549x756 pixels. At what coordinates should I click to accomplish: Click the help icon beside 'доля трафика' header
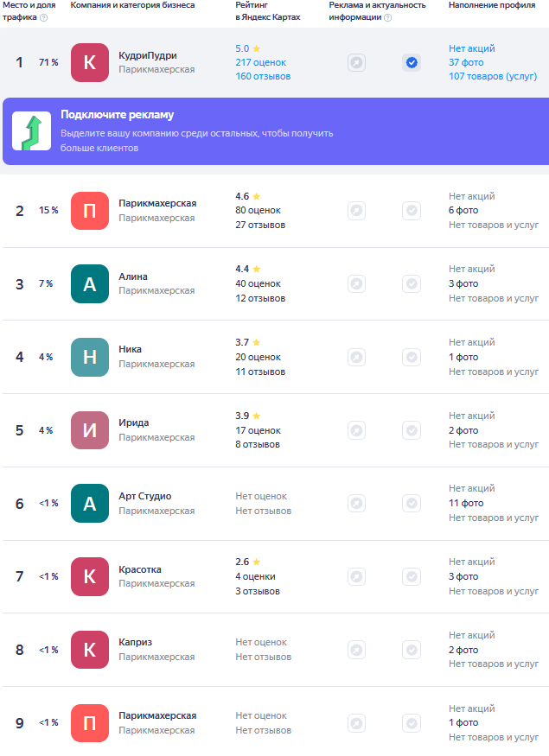click(x=44, y=17)
